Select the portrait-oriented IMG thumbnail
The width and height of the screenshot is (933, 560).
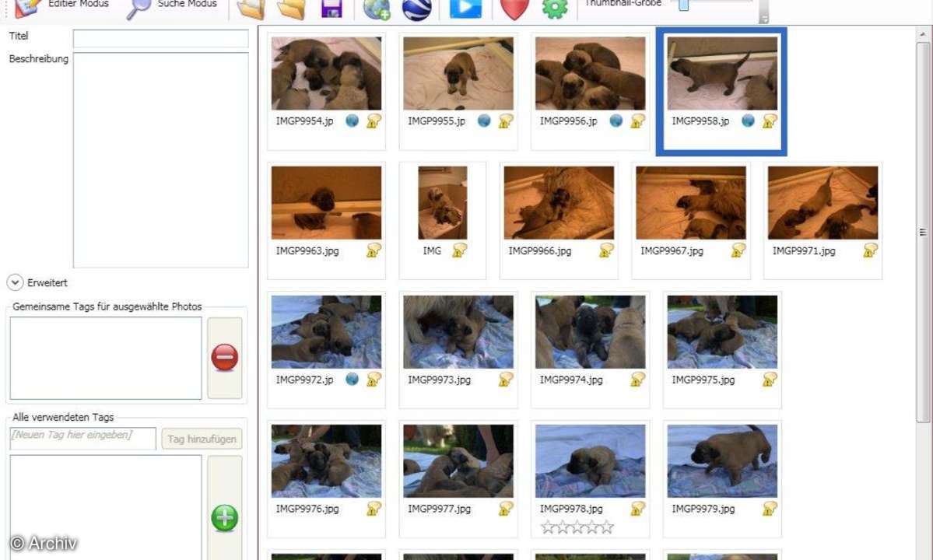(x=443, y=203)
